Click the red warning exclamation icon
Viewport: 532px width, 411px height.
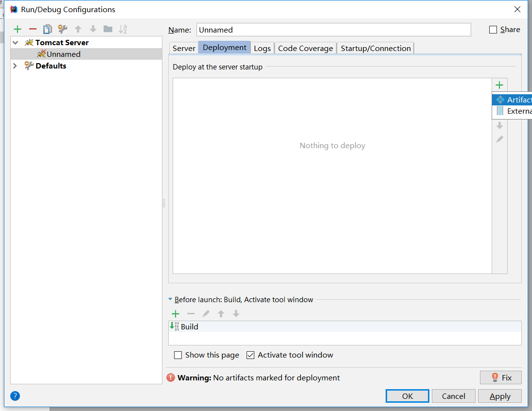point(171,377)
